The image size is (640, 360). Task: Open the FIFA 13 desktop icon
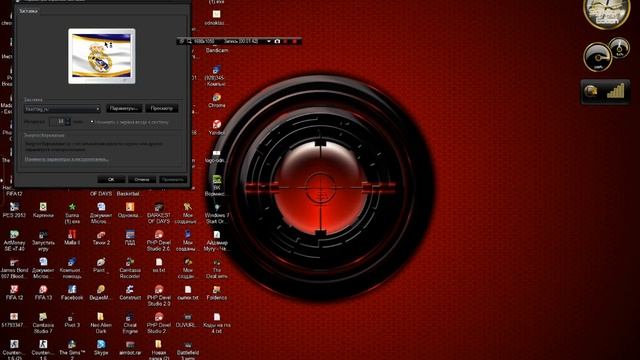click(x=43, y=293)
